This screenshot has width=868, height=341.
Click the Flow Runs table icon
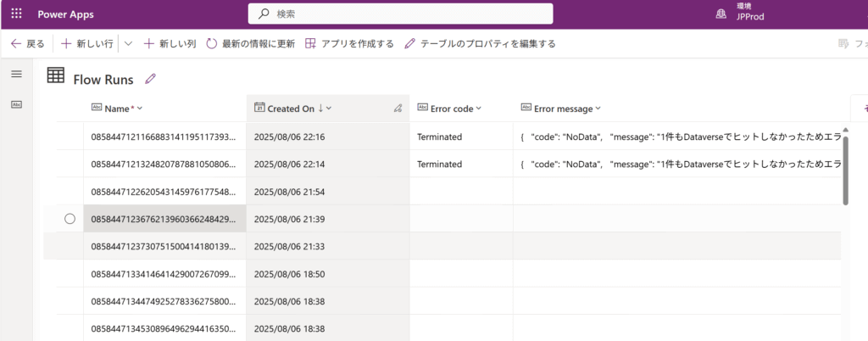tap(56, 76)
